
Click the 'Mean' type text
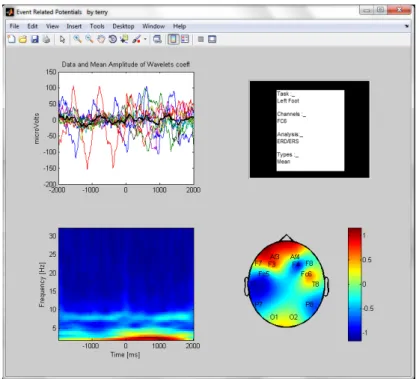pos(284,162)
